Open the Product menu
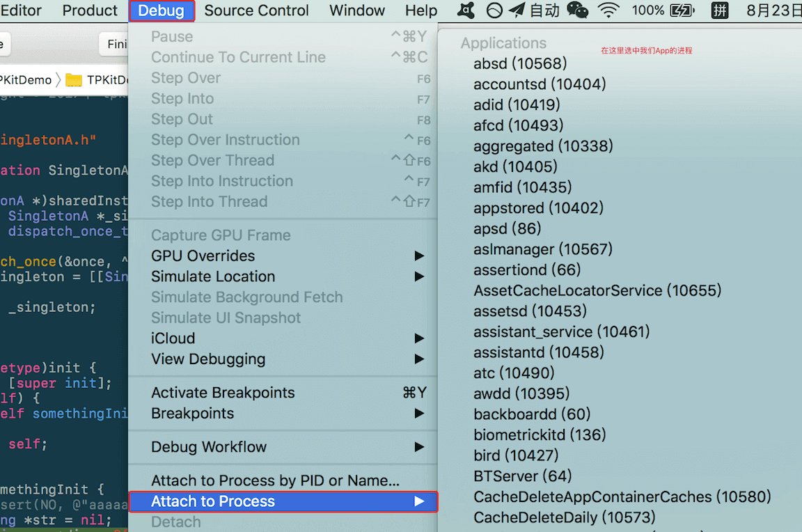Screen dimensions: 802x532 90,10
